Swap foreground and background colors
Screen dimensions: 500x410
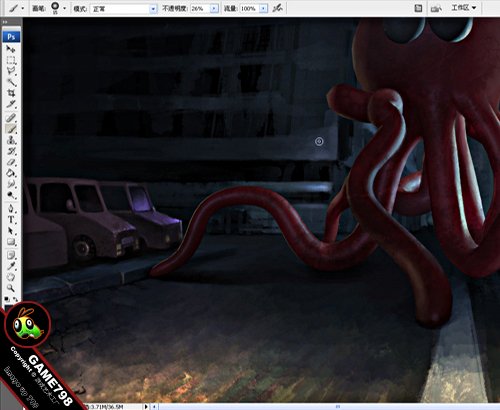pos(16,299)
